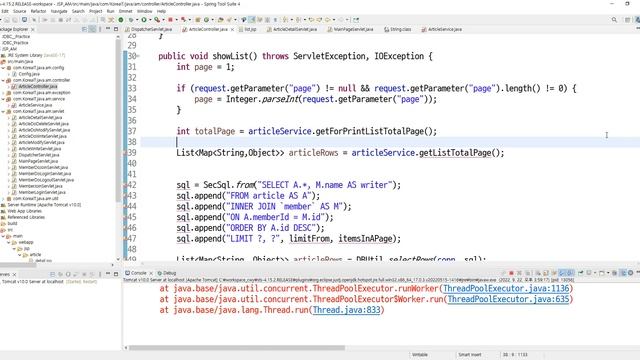Collapse showList method fold marker at line 30

(138, 56)
